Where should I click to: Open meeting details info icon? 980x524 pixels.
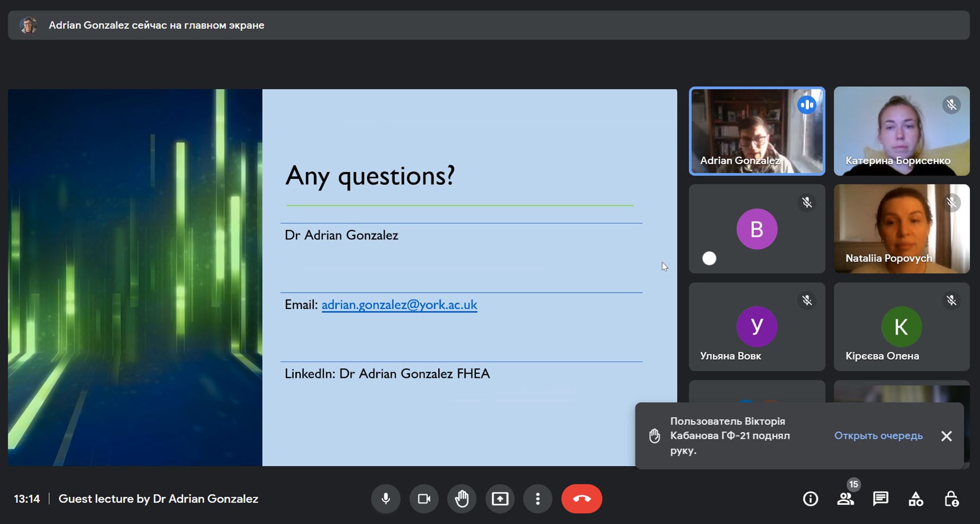[x=810, y=499]
